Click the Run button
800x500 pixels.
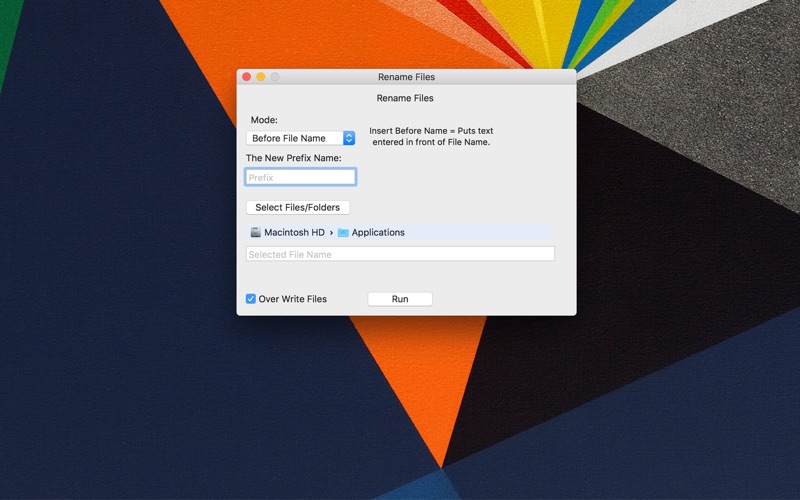click(400, 299)
